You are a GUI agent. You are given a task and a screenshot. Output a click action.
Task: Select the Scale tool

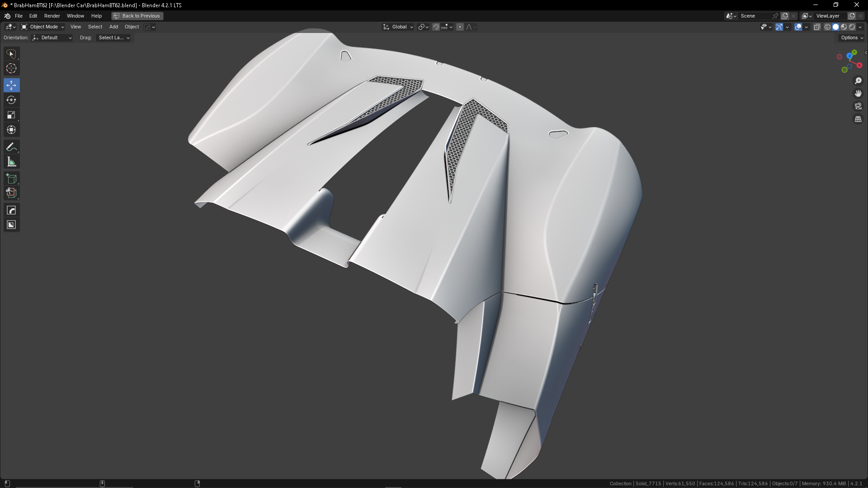11,115
